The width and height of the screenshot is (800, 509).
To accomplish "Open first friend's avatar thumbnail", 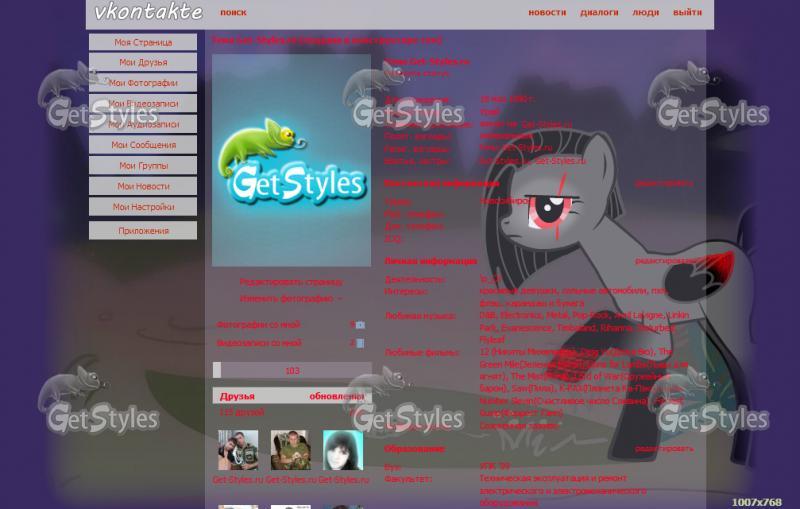I will [x=238, y=450].
